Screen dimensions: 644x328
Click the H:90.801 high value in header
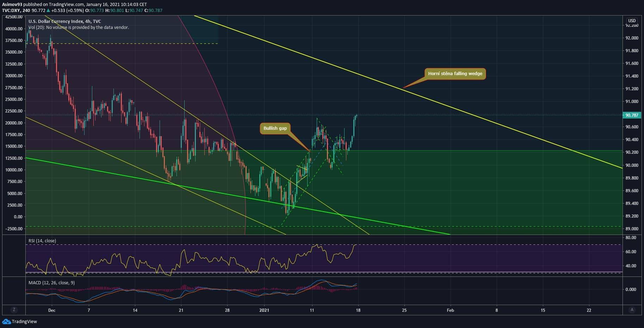(x=114, y=11)
